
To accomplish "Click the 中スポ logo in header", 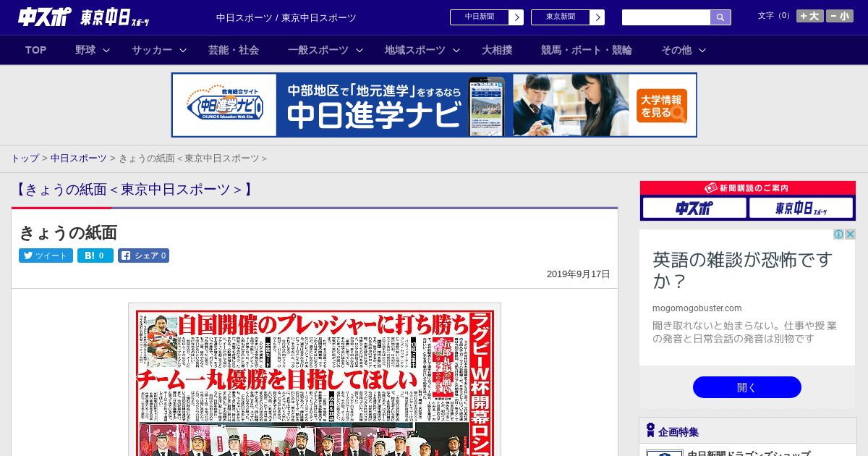I will [x=45, y=17].
